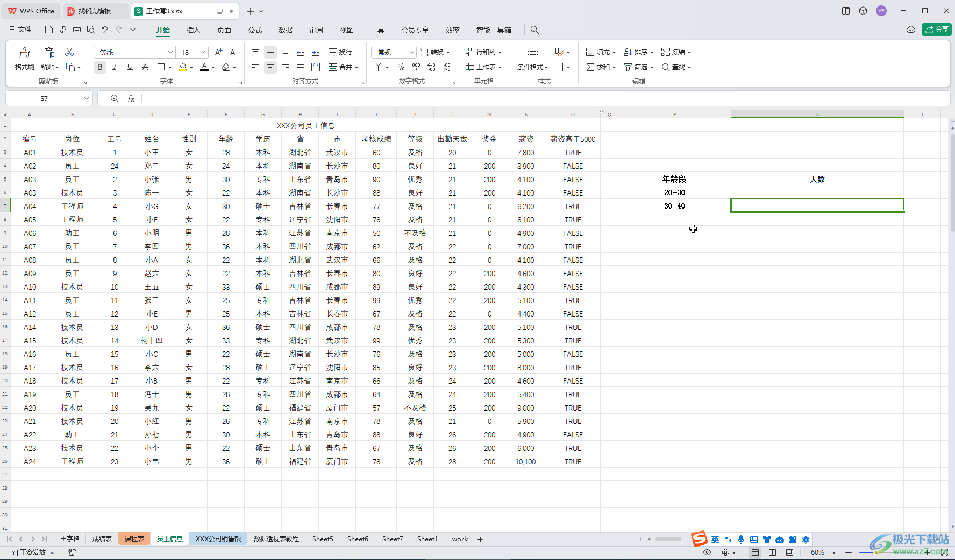Screen dimensions: 955x560
Task: Click the Share (分享) button
Action: click(937, 30)
